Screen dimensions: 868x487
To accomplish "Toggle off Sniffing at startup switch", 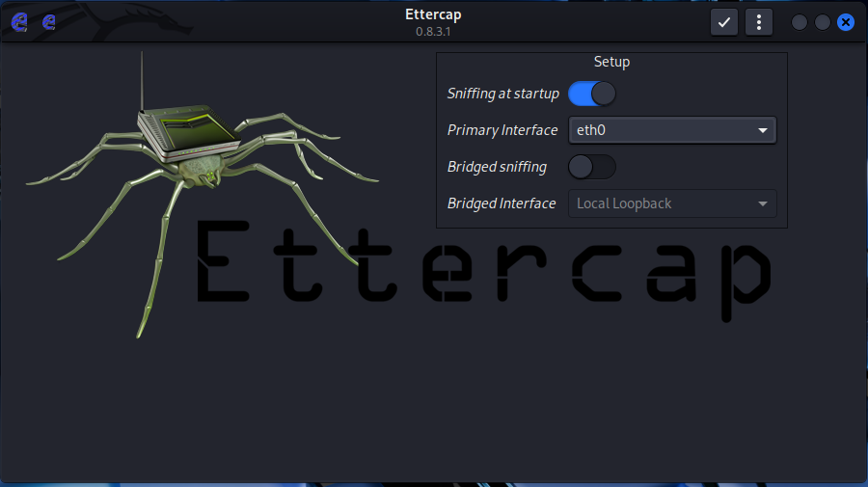I will click(592, 94).
